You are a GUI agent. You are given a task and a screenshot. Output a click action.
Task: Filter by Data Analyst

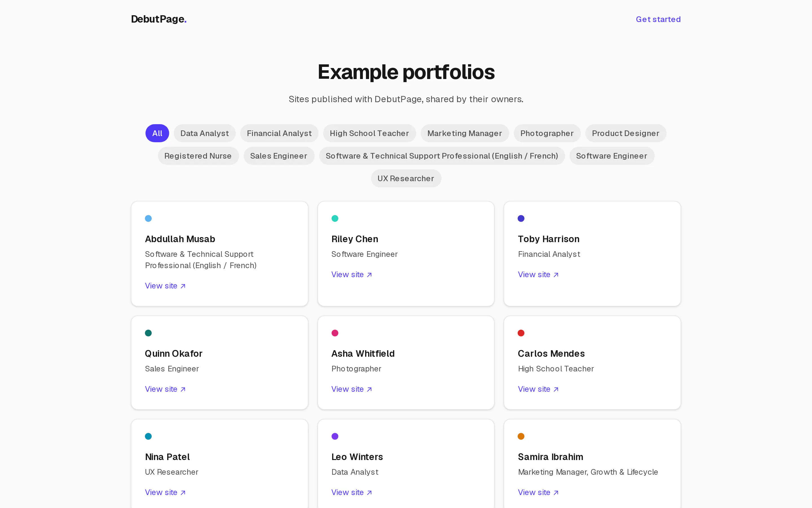pos(204,133)
